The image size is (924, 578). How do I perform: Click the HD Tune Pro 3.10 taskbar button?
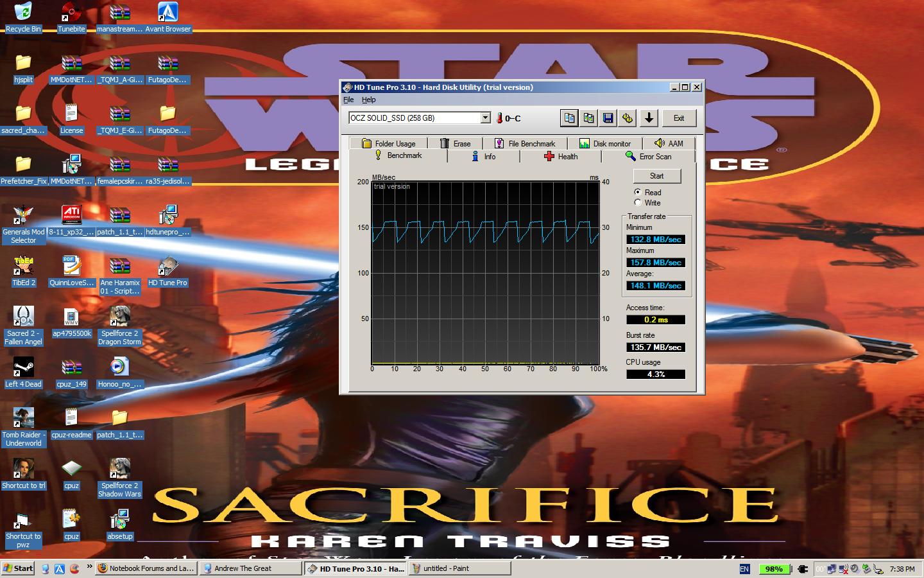click(355, 568)
